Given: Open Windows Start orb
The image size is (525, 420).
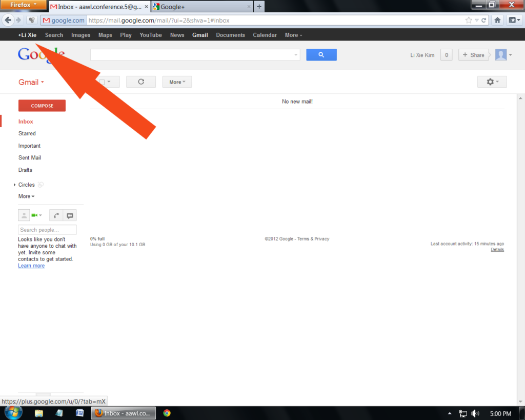Looking at the screenshot, I should 13,413.
